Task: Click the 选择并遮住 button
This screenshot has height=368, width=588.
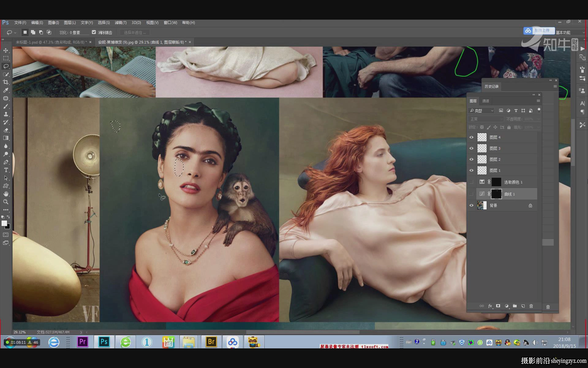Action: click(x=135, y=33)
